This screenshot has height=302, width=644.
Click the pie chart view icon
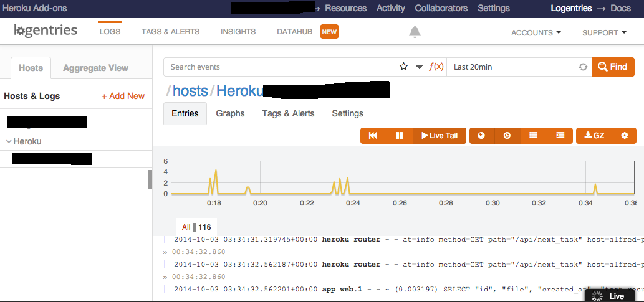tap(481, 136)
